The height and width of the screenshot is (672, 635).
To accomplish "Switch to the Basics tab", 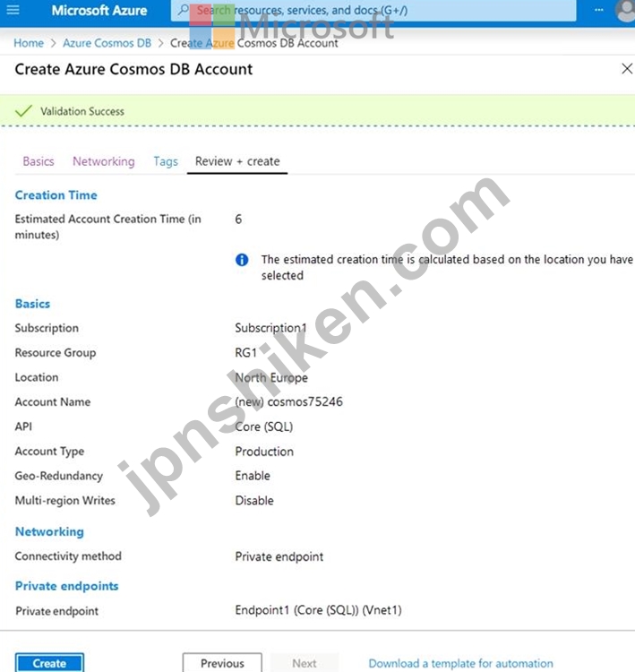I will (39, 161).
